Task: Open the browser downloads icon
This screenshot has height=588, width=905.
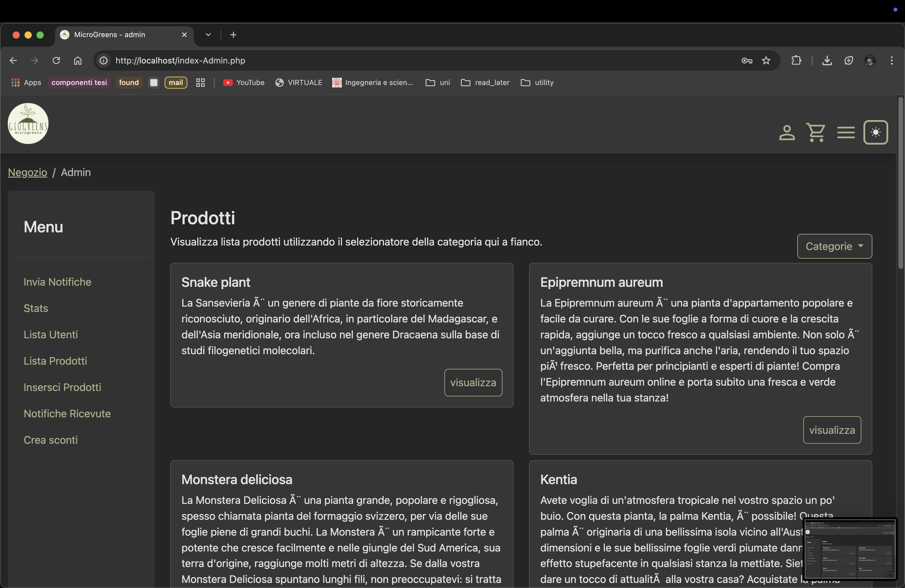Action: pyautogui.click(x=827, y=60)
